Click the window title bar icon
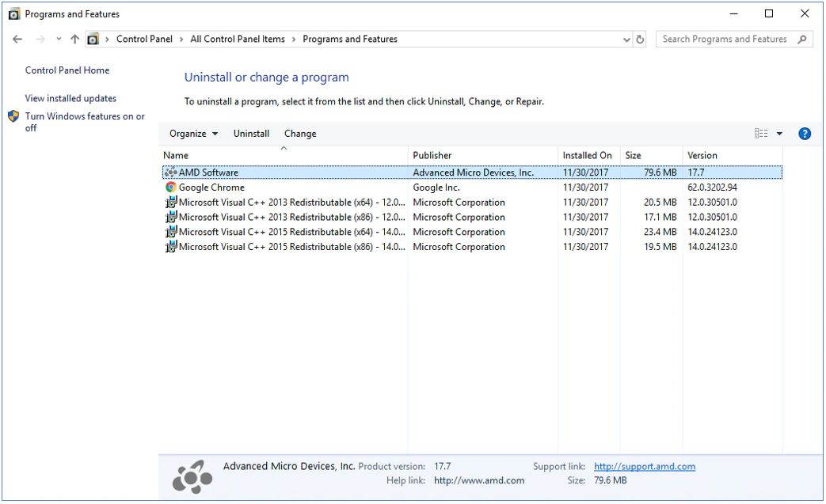 coord(14,14)
